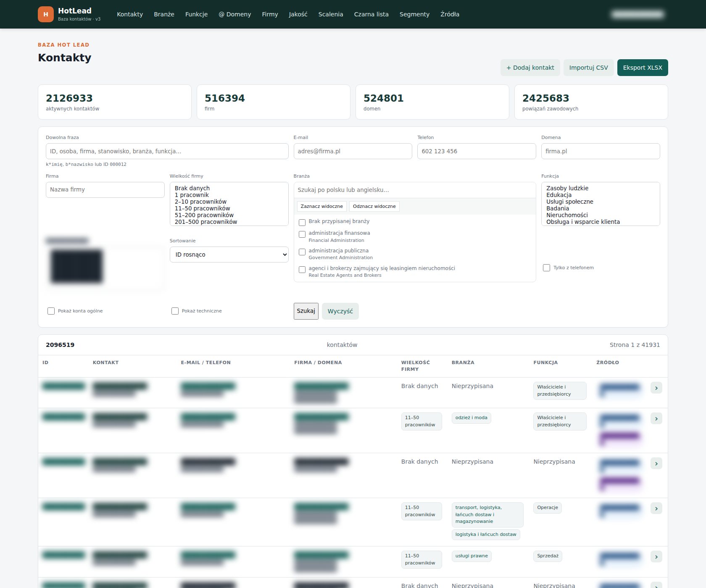
Task: Check administracja finansowa branch
Action: point(302,234)
